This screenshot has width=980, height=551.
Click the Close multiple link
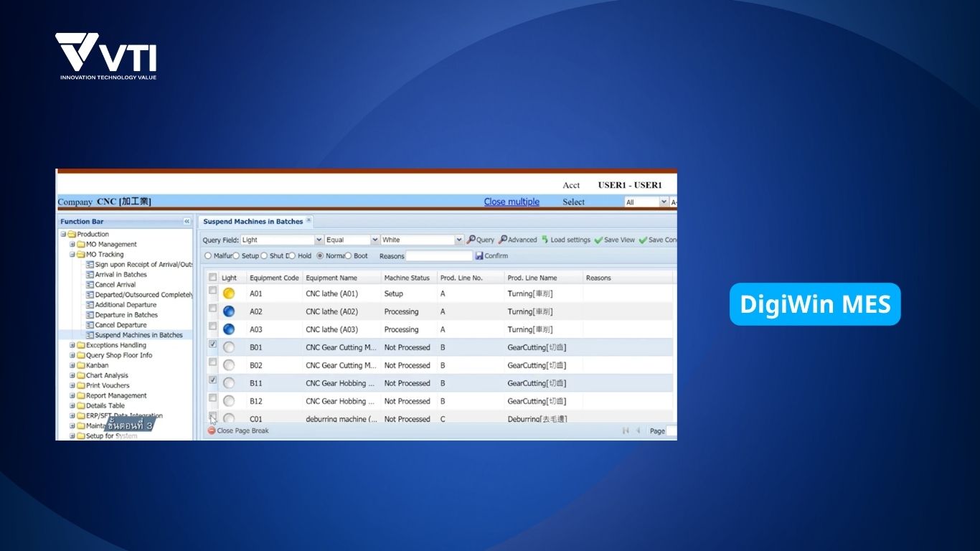[x=512, y=202]
